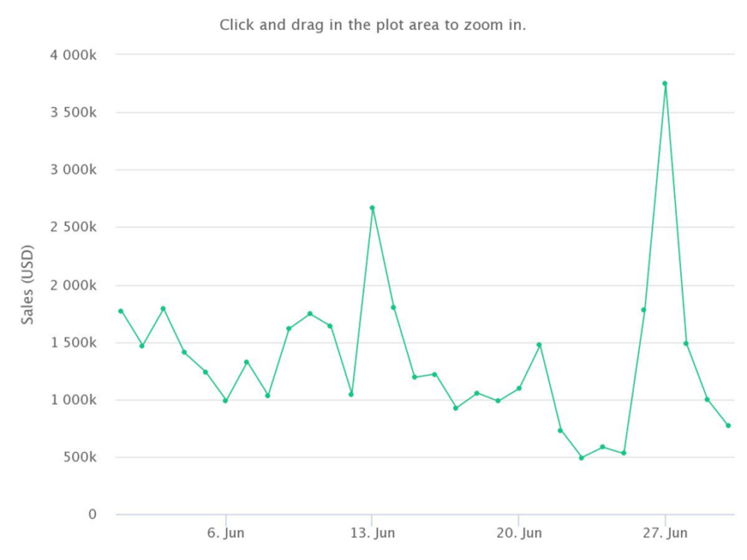Click the 20. Jun x-axis label

519,533
